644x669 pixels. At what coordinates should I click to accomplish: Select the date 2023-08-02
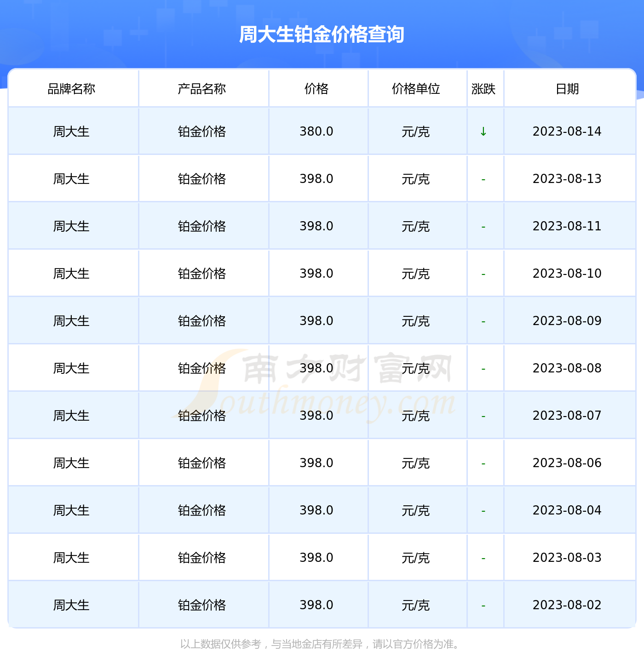point(567,605)
